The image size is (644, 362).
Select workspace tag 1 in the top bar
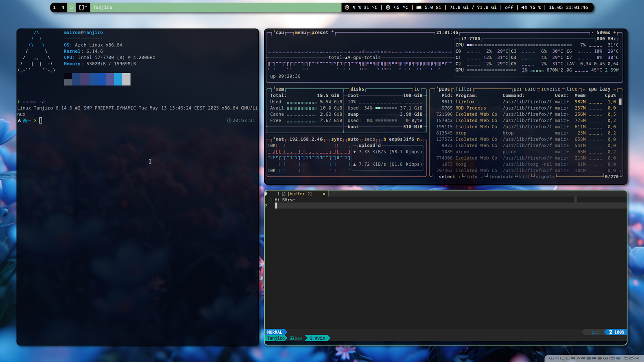tap(54, 8)
